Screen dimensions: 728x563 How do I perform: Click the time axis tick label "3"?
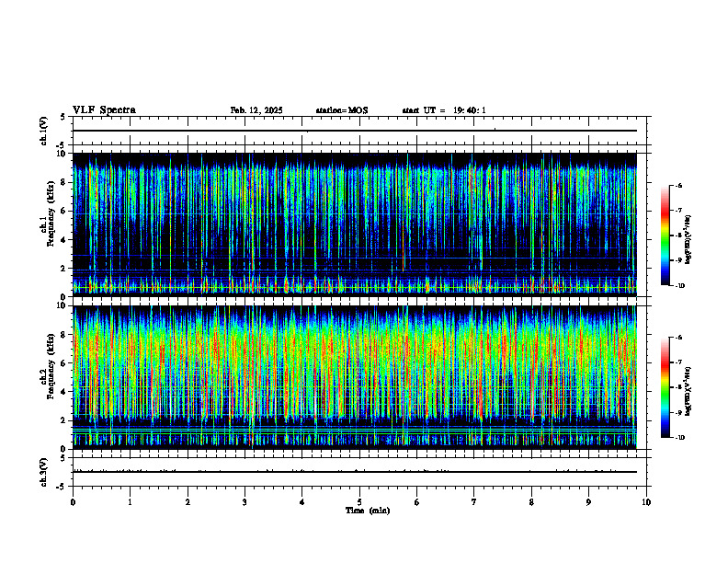pyautogui.click(x=245, y=502)
